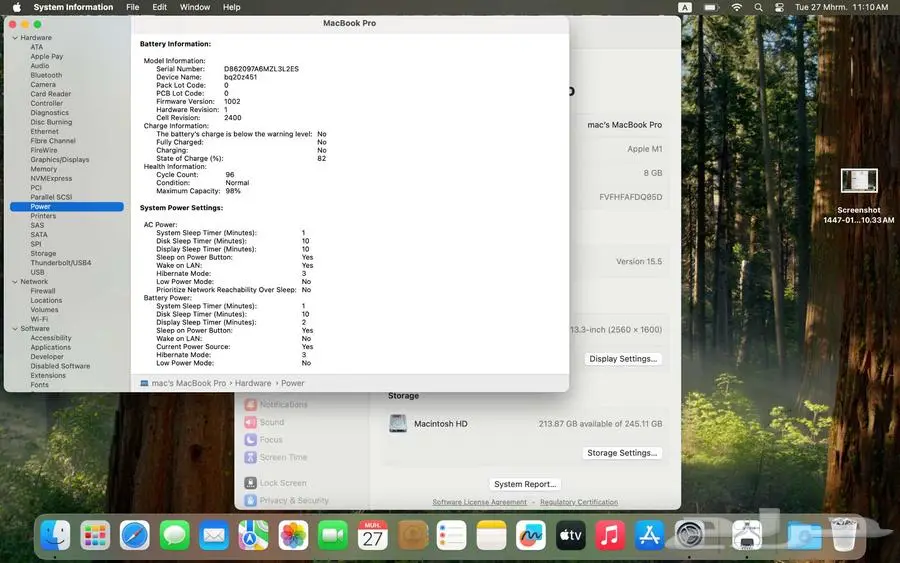The width and height of the screenshot is (900, 563).
Task: Click Storage Settings… button in Settings window
Action: coord(622,453)
